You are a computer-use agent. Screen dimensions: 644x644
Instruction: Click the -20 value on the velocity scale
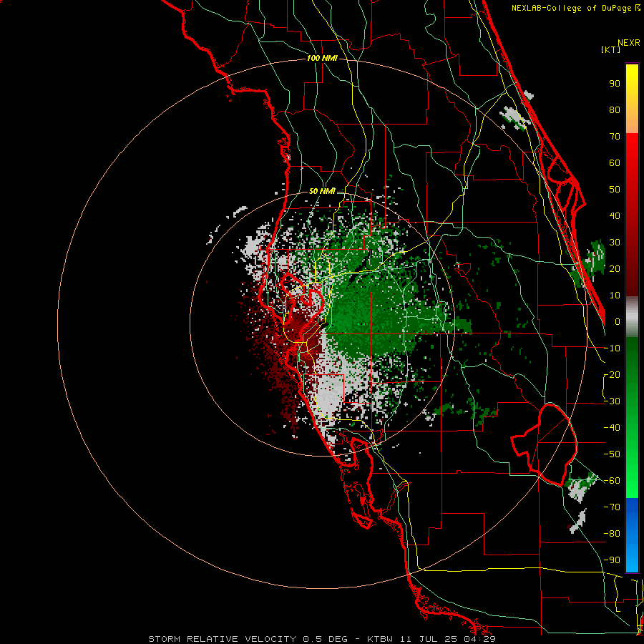(612, 375)
